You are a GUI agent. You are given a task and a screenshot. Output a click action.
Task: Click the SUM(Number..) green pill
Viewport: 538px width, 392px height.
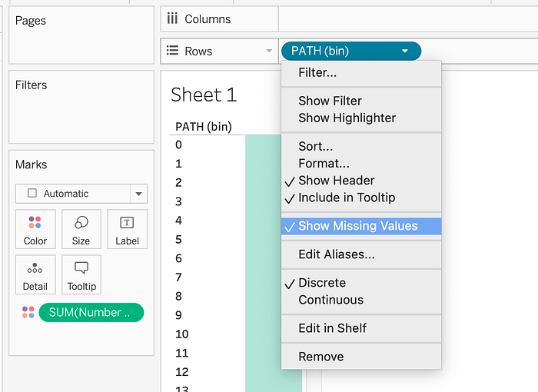pyautogui.click(x=91, y=312)
